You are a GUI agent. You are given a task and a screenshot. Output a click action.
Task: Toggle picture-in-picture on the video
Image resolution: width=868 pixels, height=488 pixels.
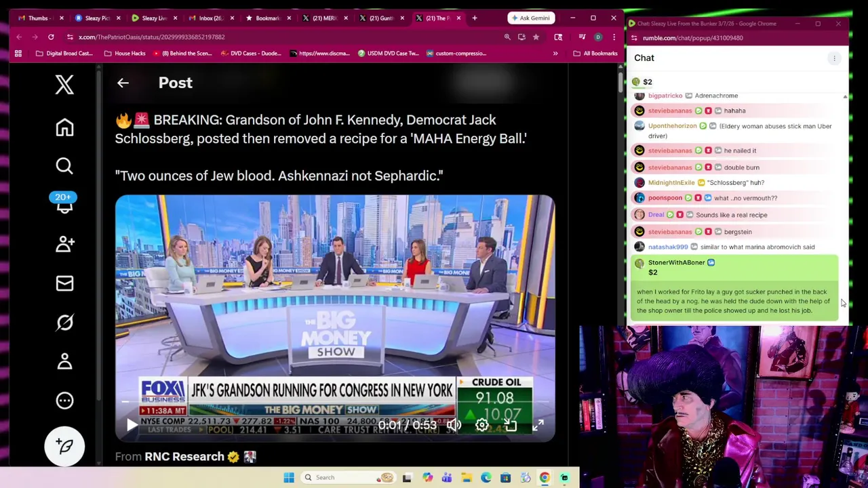click(x=510, y=425)
